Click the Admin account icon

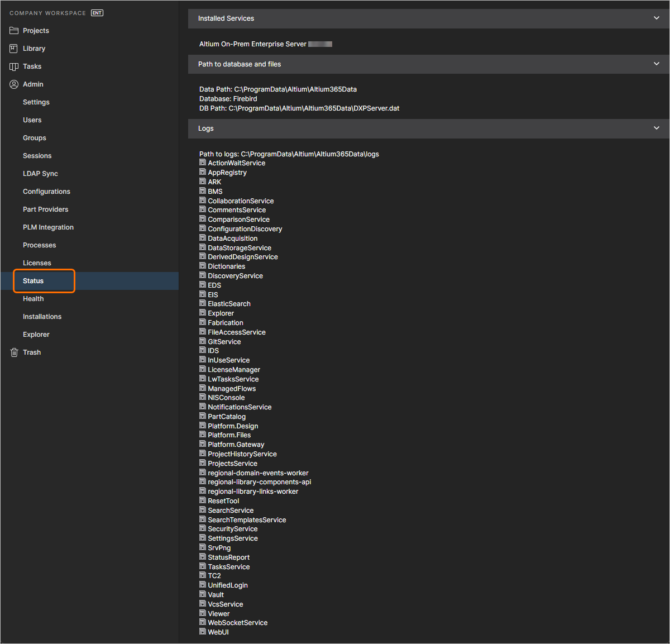tap(14, 84)
